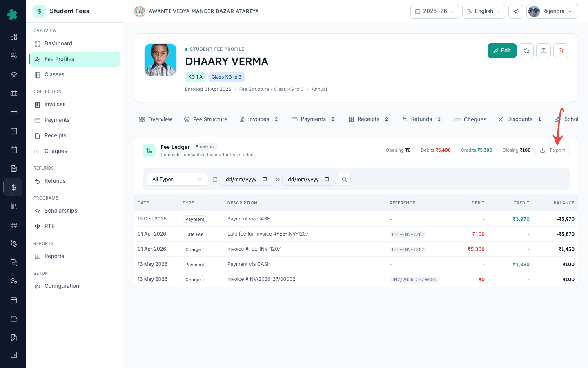
Task: Click the KG 1 A class badge
Action: (x=195, y=77)
